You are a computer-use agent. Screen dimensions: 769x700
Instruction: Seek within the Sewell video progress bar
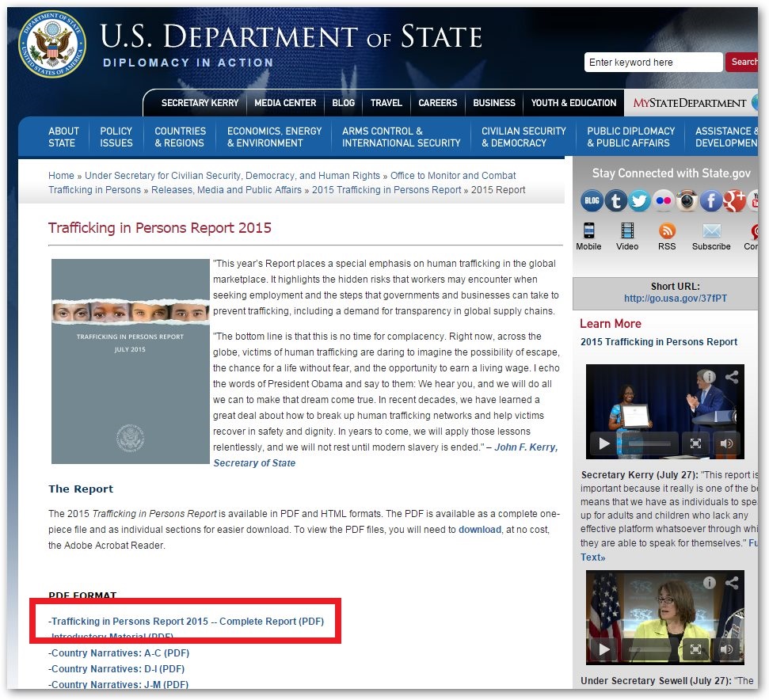tap(649, 649)
